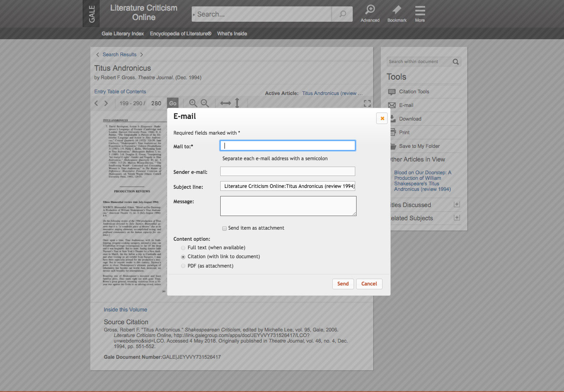Click the GALE logo tab
This screenshot has height=392, width=564.
pos(91,14)
